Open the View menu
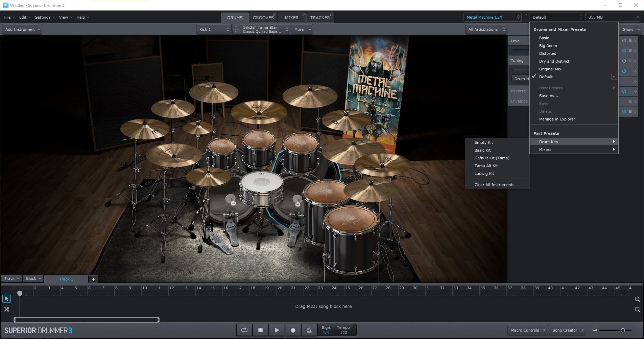 (x=65, y=17)
